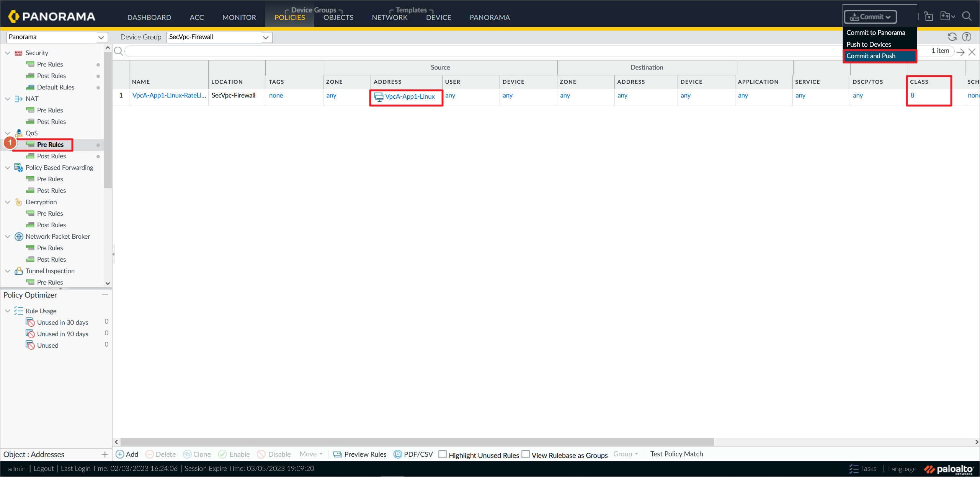Collapse the Decryption tree node
This screenshot has width=980, height=477.
click(7, 202)
